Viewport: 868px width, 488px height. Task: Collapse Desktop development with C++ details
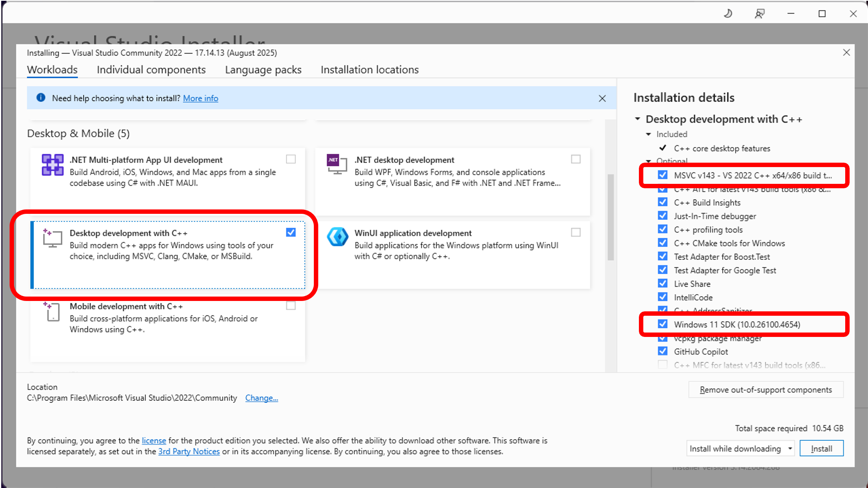pos(638,119)
